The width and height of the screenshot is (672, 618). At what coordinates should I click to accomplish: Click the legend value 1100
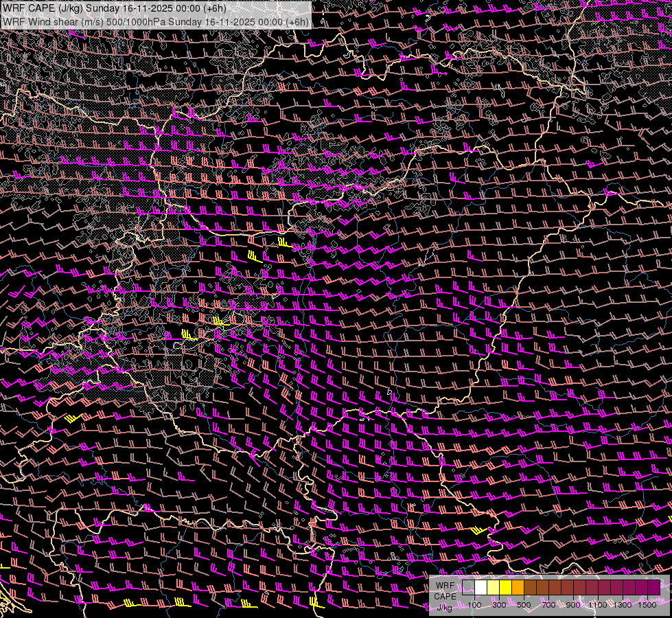click(x=597, y=605)
